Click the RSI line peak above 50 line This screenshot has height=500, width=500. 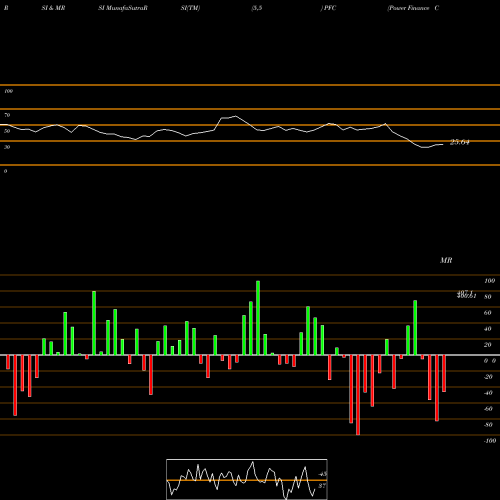235,116
